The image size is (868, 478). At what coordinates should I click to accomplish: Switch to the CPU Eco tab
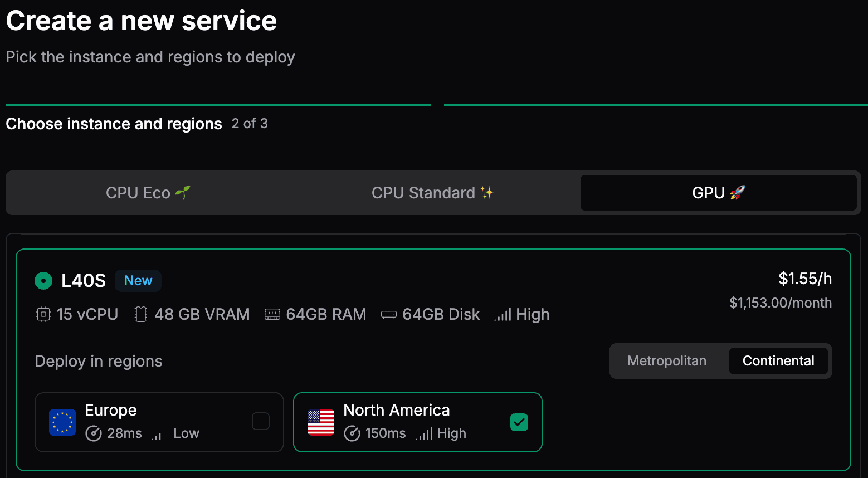tap(148, 193)
